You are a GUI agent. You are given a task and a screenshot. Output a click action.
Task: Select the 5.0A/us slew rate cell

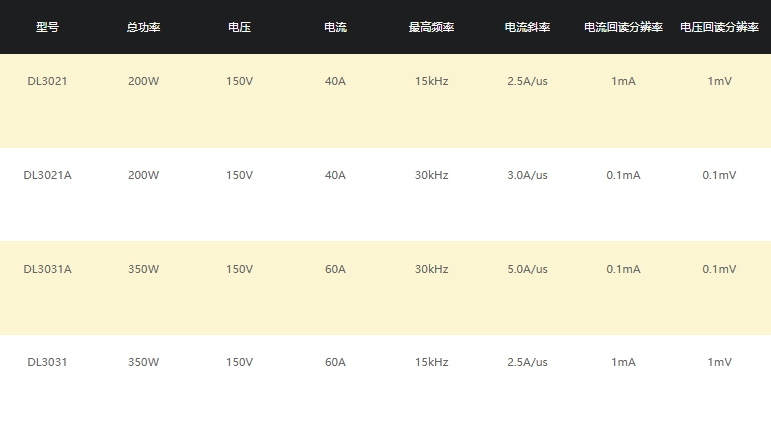click(527, 269)
